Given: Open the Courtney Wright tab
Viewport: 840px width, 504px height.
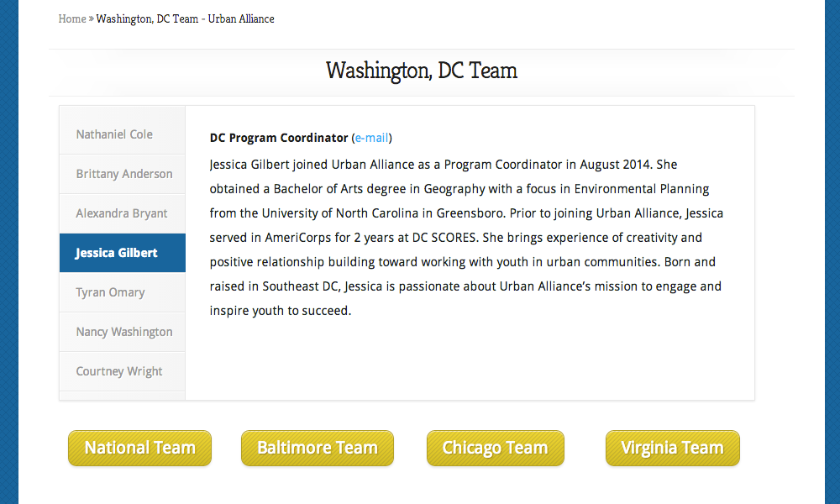Looking at the screenshot, I should [x=119, y=371].
